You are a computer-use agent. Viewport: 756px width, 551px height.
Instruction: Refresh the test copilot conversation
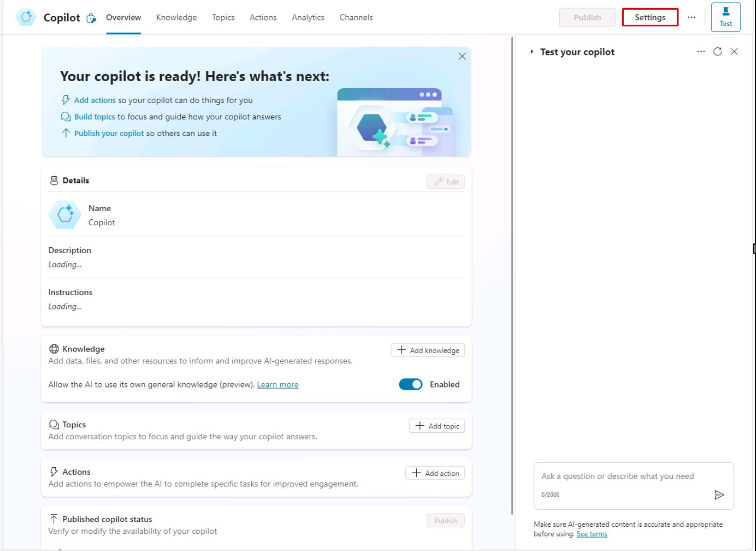pos(717,52)
